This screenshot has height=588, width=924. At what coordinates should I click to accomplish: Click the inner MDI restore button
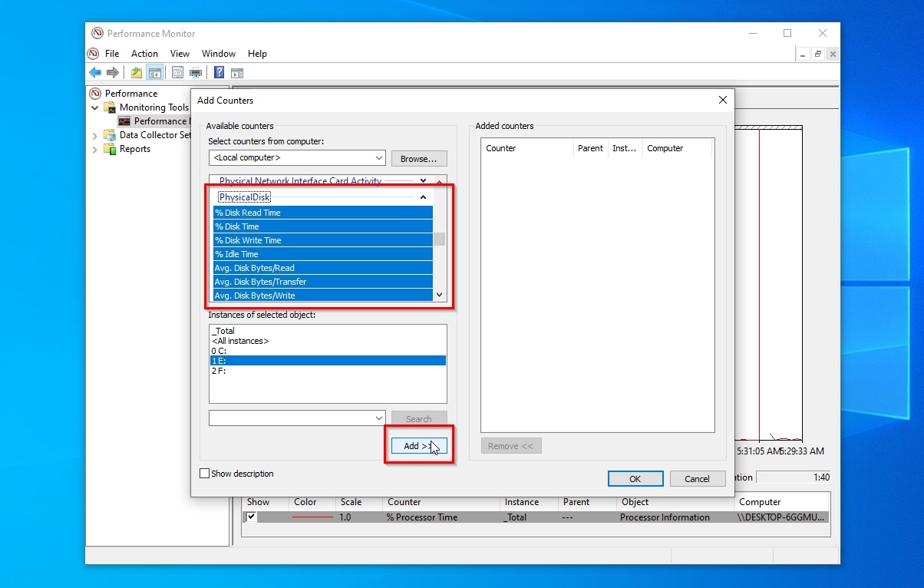pos(818,54)
